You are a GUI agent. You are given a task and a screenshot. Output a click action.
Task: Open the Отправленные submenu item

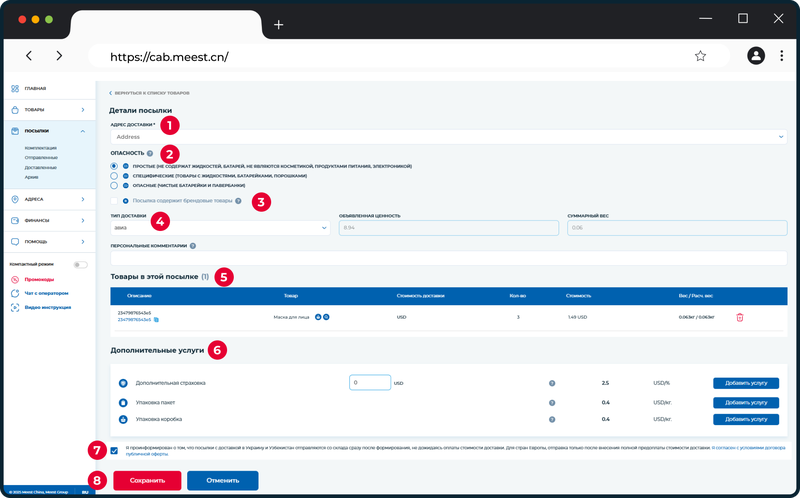(x=41, y=158)
